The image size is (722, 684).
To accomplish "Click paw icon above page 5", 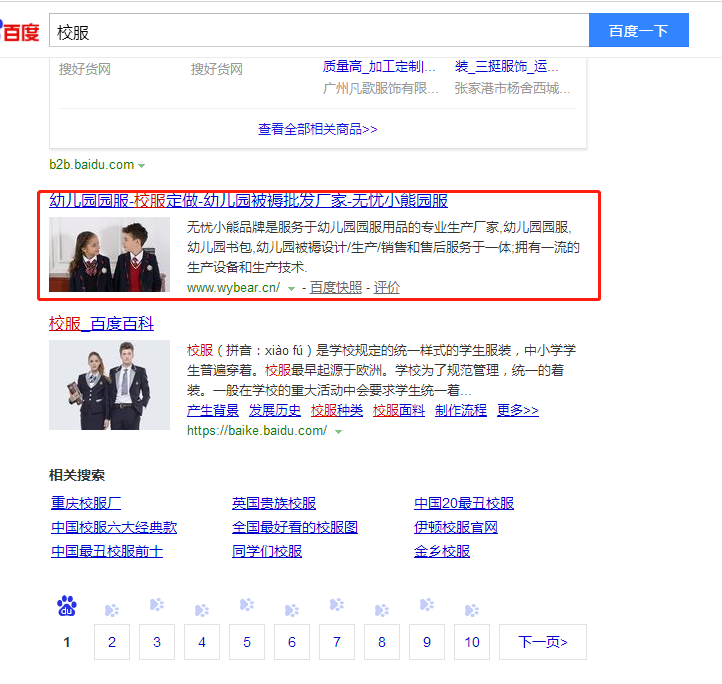I will click(247, 604).
